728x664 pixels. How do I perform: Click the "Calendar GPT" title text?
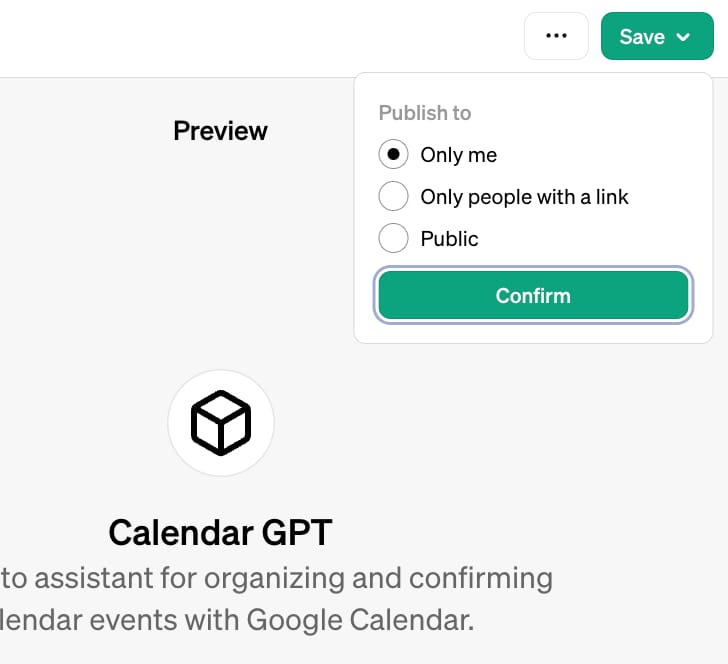(x=220, y=533)
